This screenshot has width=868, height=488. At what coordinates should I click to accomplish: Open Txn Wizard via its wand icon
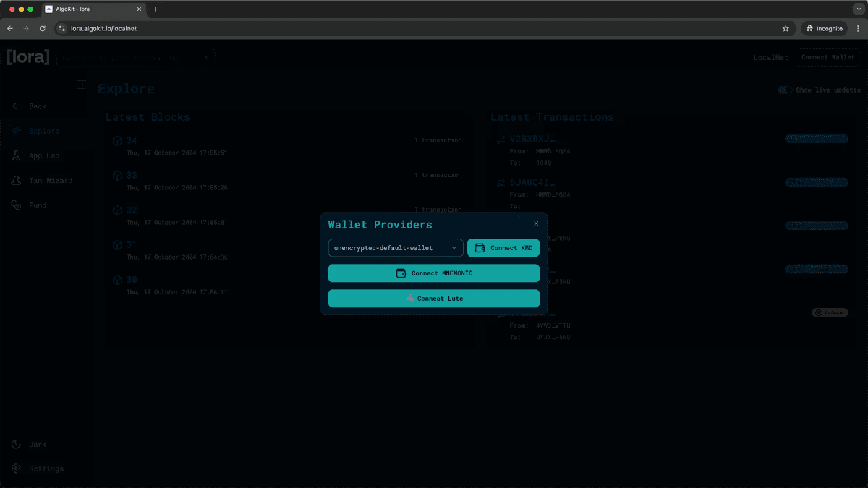coord(15,180)
